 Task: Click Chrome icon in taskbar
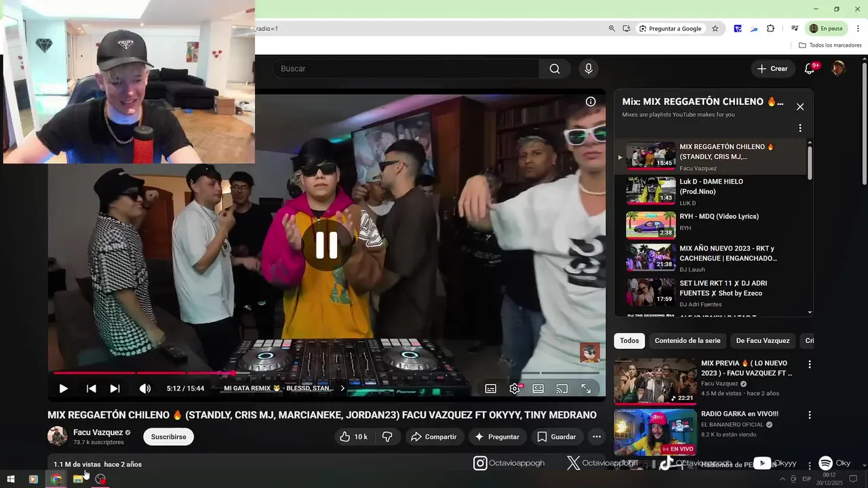click(56, 479)
